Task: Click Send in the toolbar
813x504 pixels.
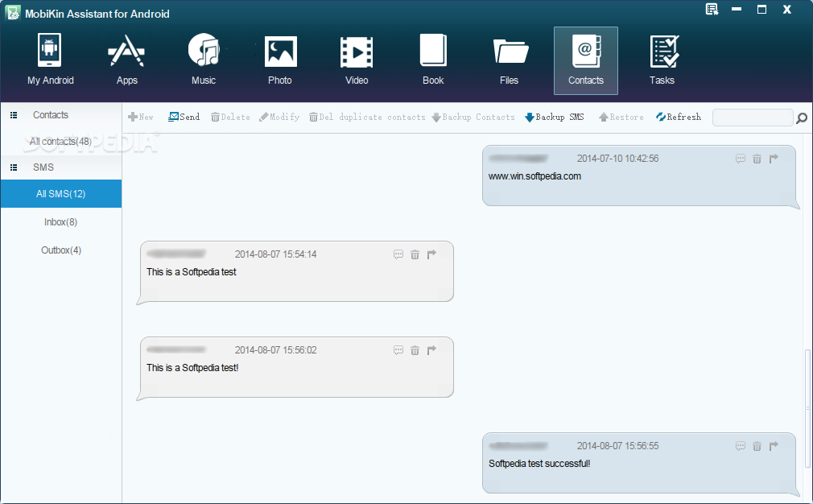Action: coord(184,118)
